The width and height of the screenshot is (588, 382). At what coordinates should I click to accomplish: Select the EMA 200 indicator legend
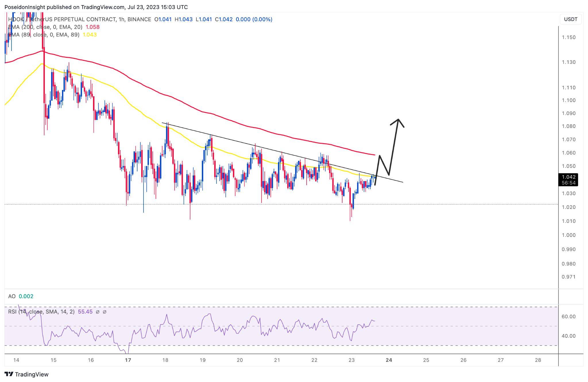tap(46, 27)
